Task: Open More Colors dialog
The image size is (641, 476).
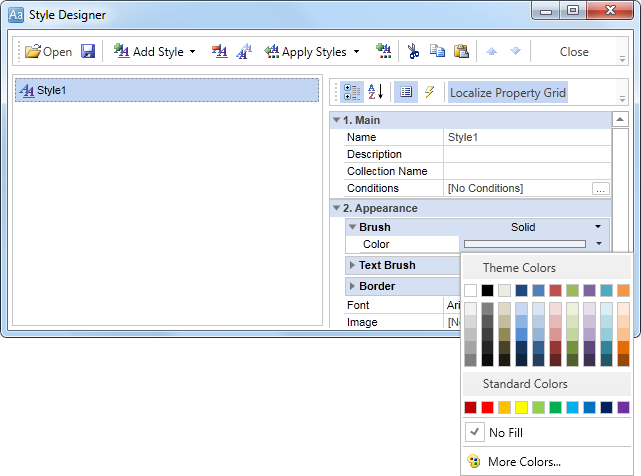Action: click(x=523, y=462)
